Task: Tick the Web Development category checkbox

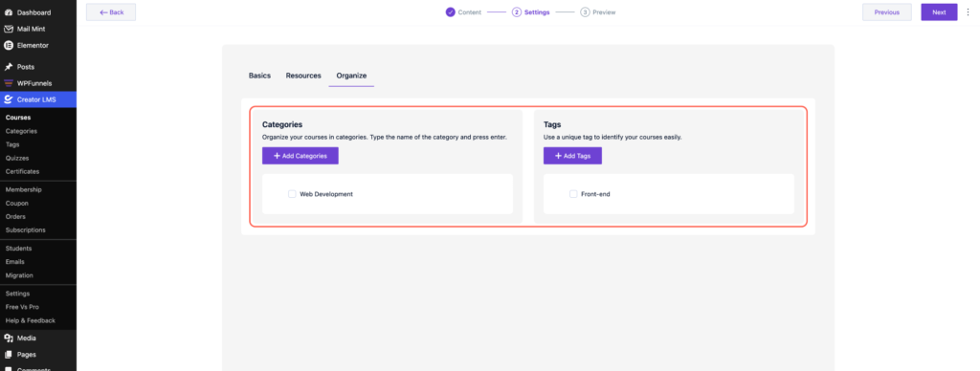Action: click(292, 194)
